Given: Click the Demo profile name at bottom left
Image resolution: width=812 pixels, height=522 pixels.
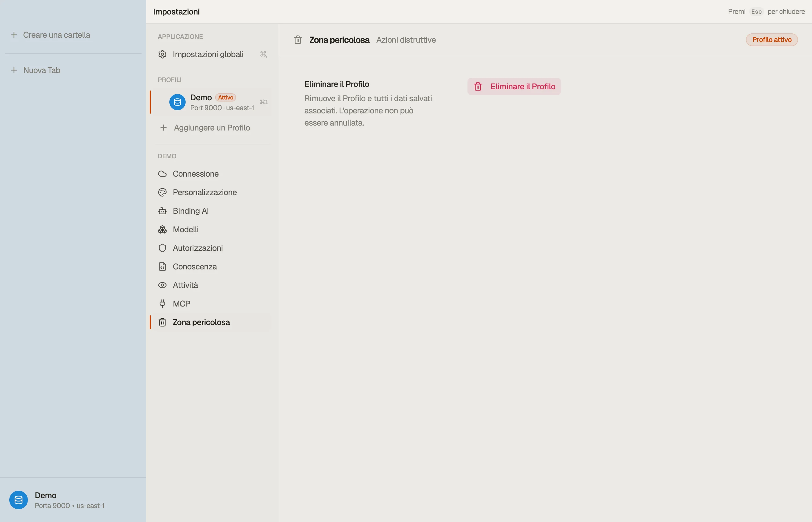Looking at the screenshot, I should 46,495.
